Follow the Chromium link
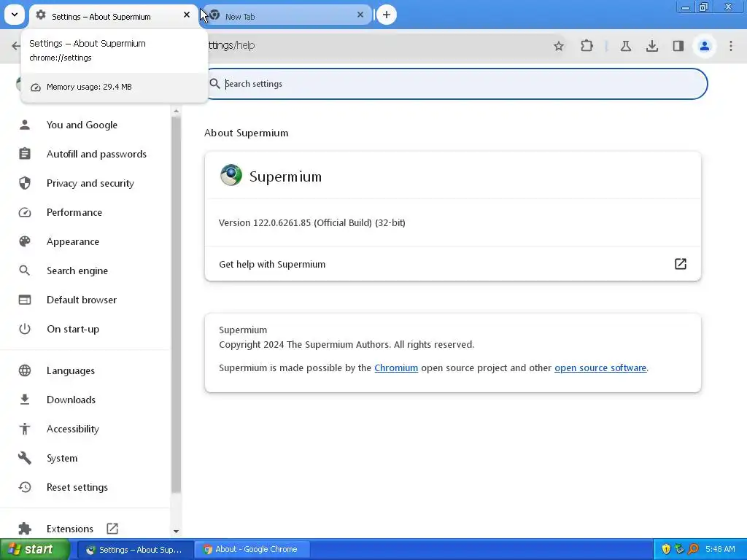Screen dimensions: 747x560 click(x=396, y=367)
